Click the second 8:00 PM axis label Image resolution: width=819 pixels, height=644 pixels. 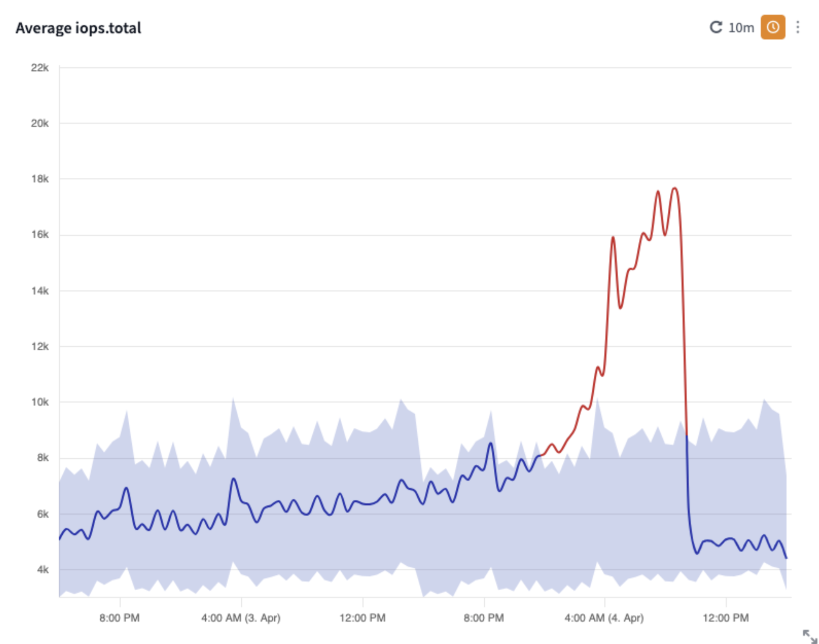point(484,618)
